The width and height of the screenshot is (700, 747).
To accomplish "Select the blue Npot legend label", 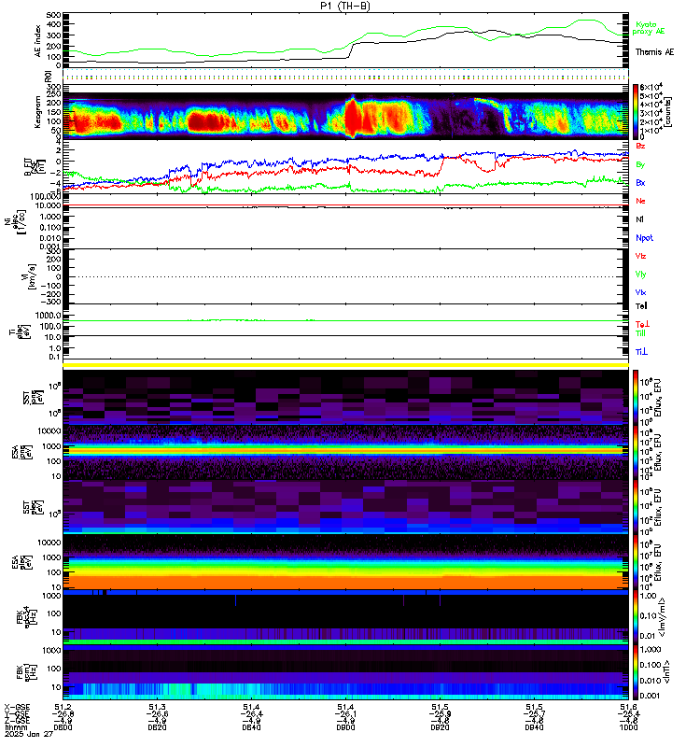I will pyautogui.click(x=644, y=238).
